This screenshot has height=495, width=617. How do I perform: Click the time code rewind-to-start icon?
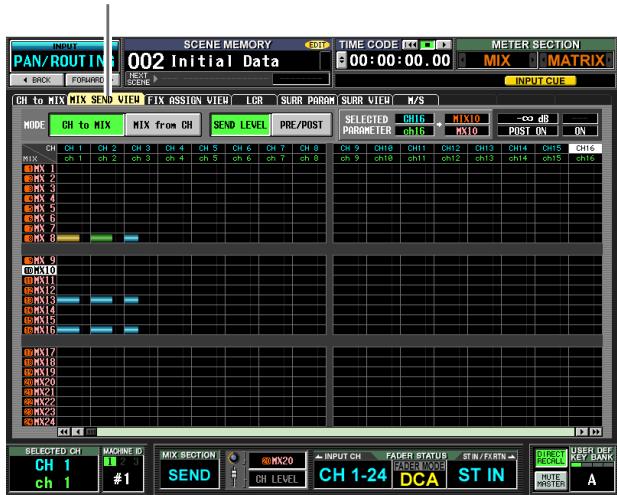click(410, 45)
